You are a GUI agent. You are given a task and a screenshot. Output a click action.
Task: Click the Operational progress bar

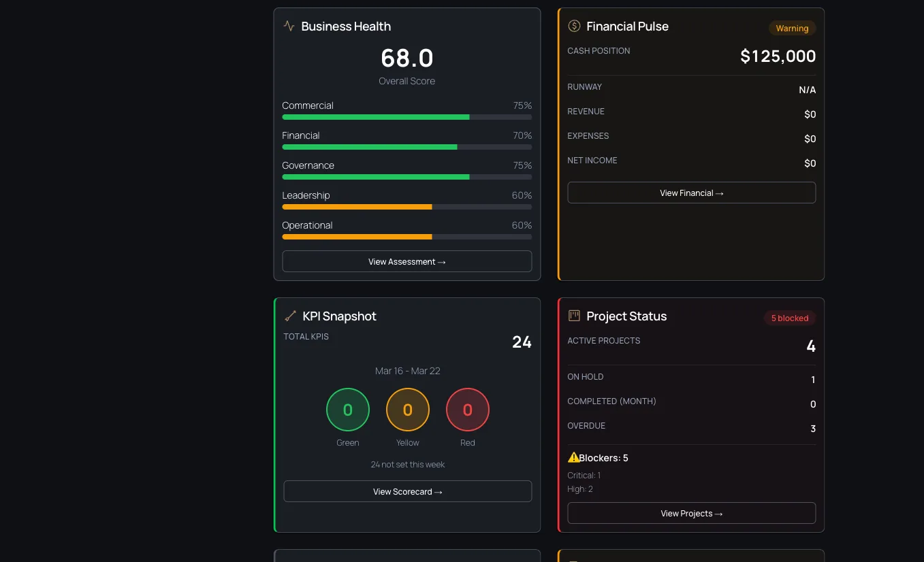point(407,237)
